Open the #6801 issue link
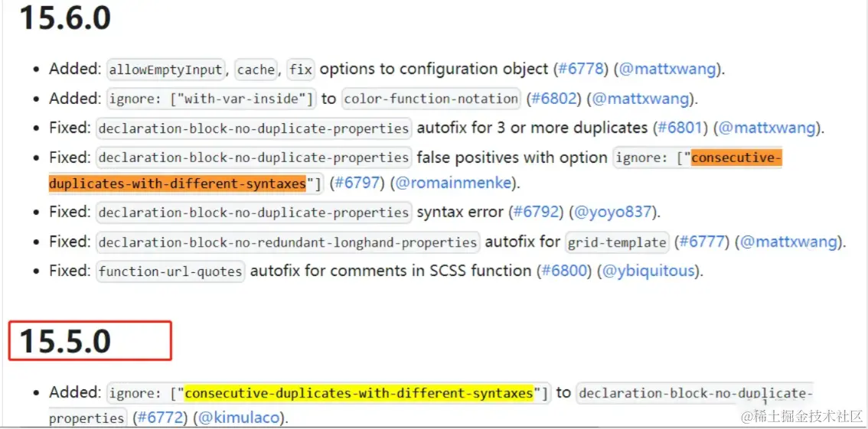This screenshot has height=429, width=868. (x=679, y=128)
